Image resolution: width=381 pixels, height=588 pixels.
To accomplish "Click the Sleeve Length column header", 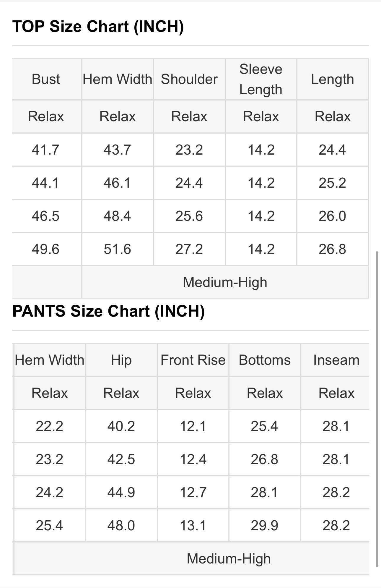I will 261,79.
